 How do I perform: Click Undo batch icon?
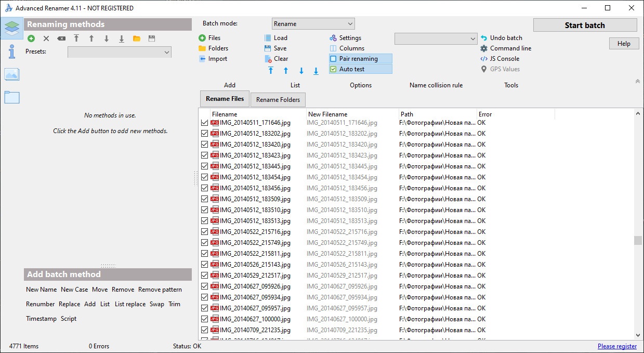(484, 38)
